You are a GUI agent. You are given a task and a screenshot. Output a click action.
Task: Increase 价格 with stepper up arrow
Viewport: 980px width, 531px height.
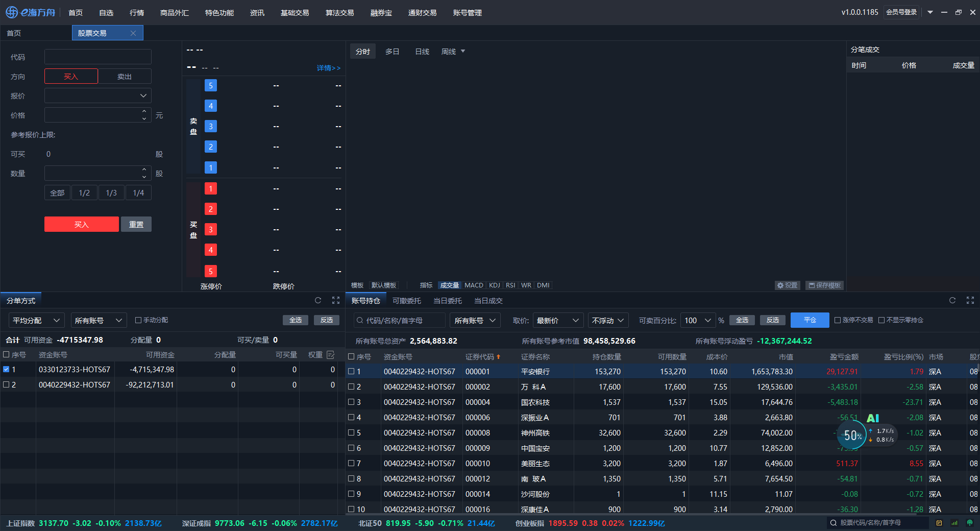tap(144, 111)
